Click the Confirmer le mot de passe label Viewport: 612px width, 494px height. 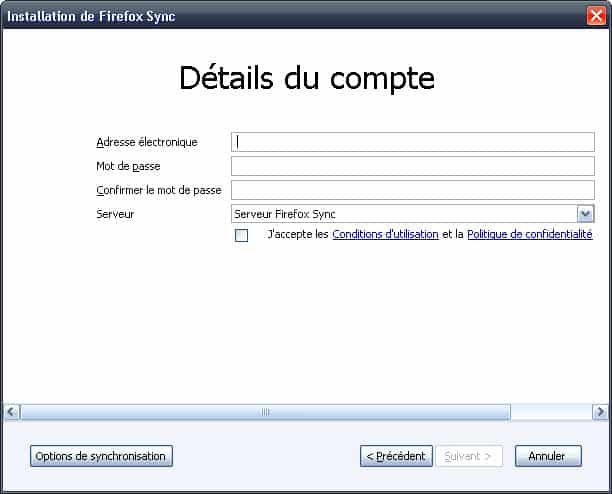tap(159, 190)
